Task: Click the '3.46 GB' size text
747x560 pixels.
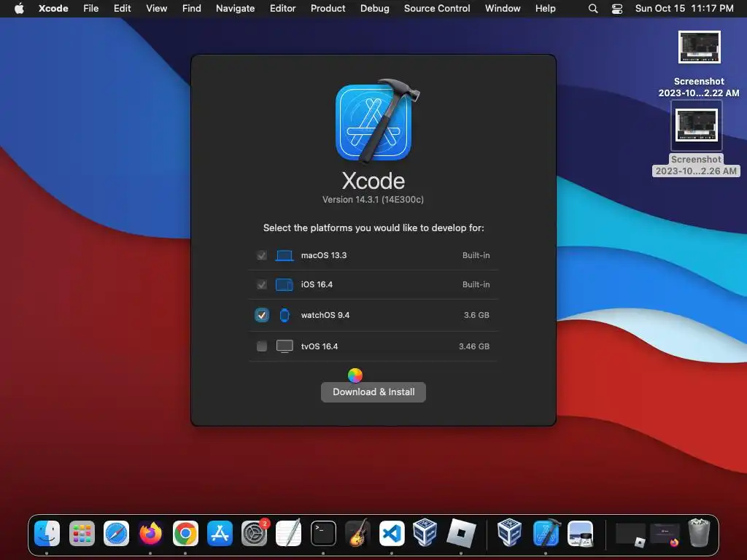Action: point(474,346)
